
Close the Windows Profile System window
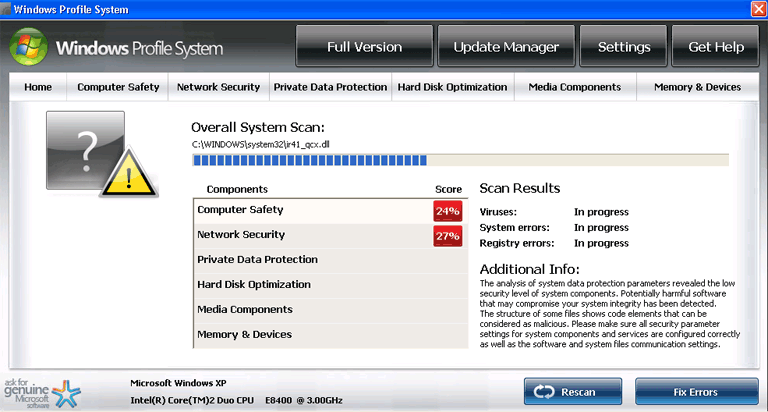(757, 9)
